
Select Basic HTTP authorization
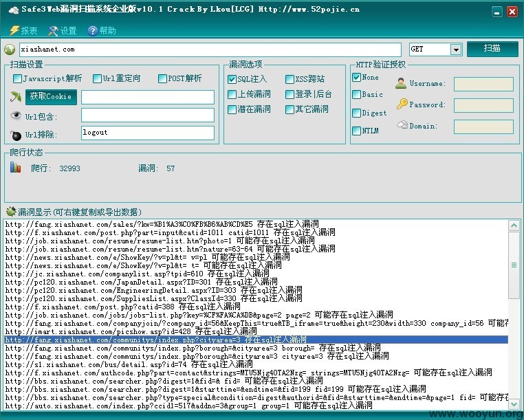(x=356, y=95)
